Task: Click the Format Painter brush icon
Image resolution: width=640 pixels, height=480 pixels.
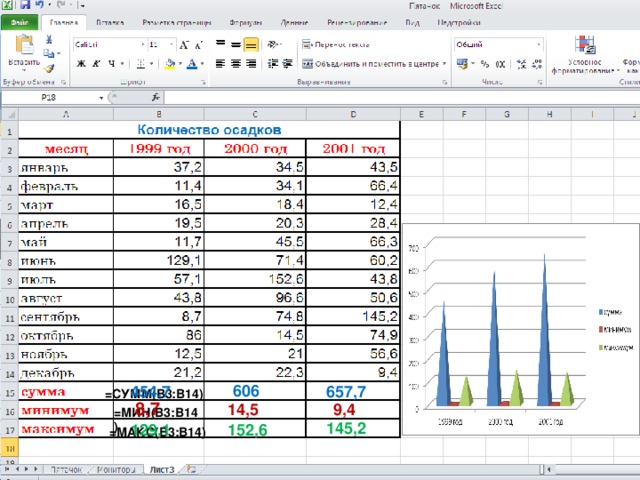Action: click(49, 69)
